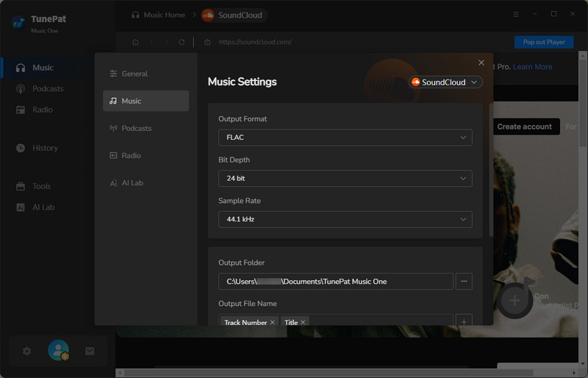Open settings gear in bottom-left corner
This screenshot has width=588, height=378.
[x=27, y=352]
